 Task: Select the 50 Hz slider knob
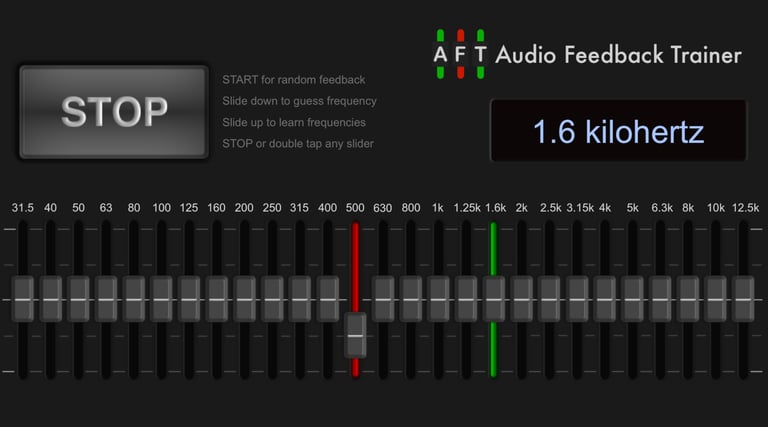pyautogui.click(x=78, y=299)
